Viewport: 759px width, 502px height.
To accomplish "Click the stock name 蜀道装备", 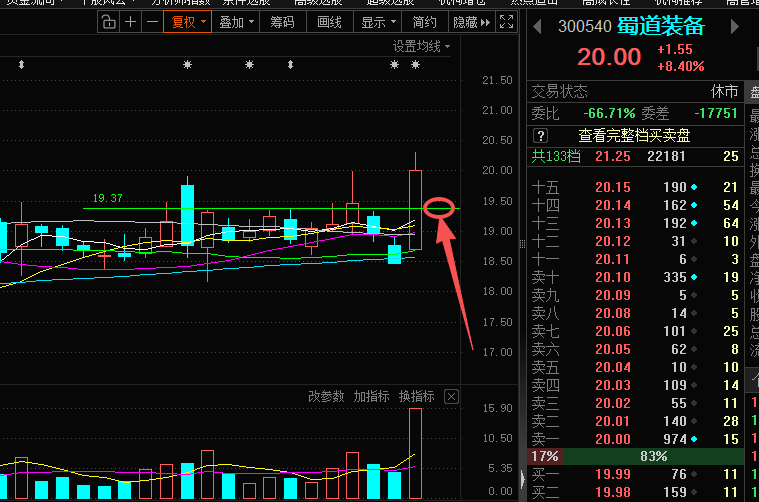I will (x=661, y=26).
